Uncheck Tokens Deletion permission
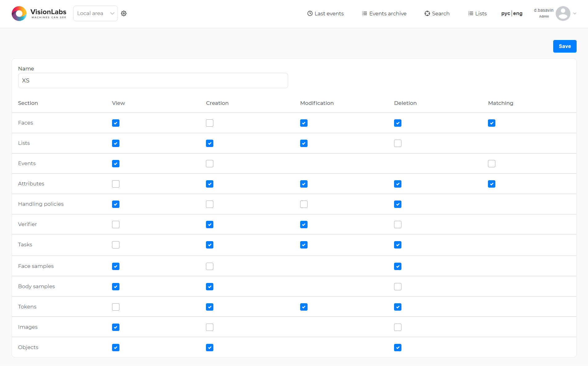Viewport: 588px width, 366px height. (x=398, y=307)
